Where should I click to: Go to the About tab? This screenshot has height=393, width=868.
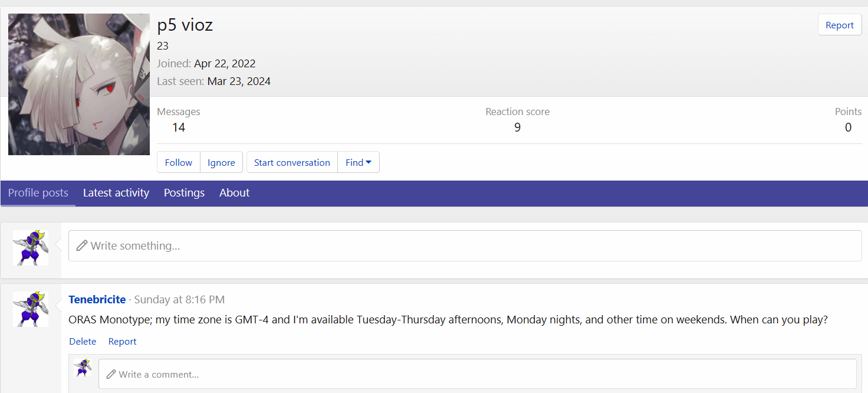pyautogui.click(x=235, y=193)
